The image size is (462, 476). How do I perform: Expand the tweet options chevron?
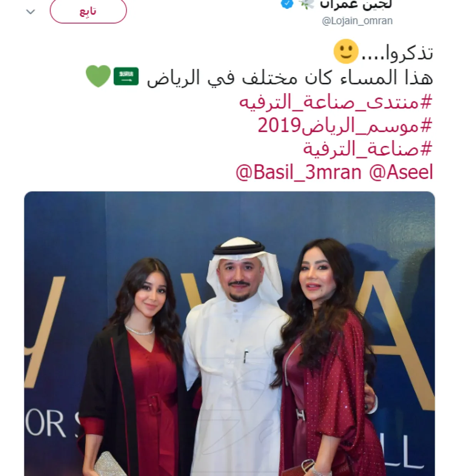30,12
